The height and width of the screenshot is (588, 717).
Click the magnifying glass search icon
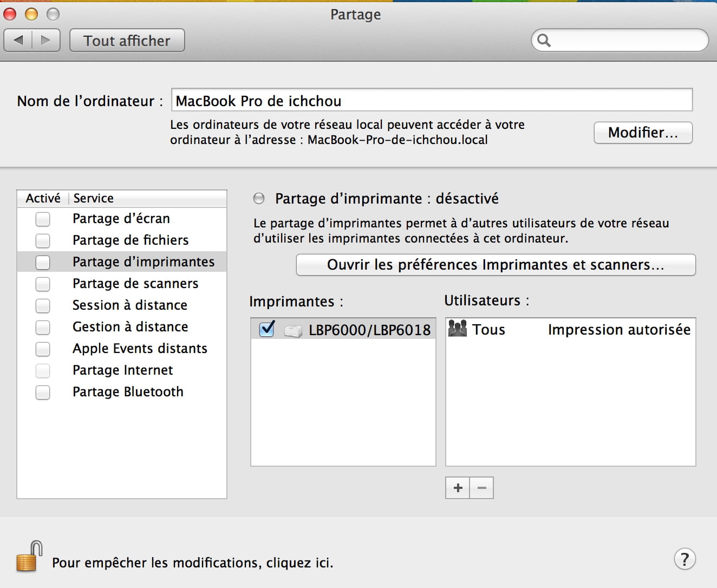tap(544, 41)
